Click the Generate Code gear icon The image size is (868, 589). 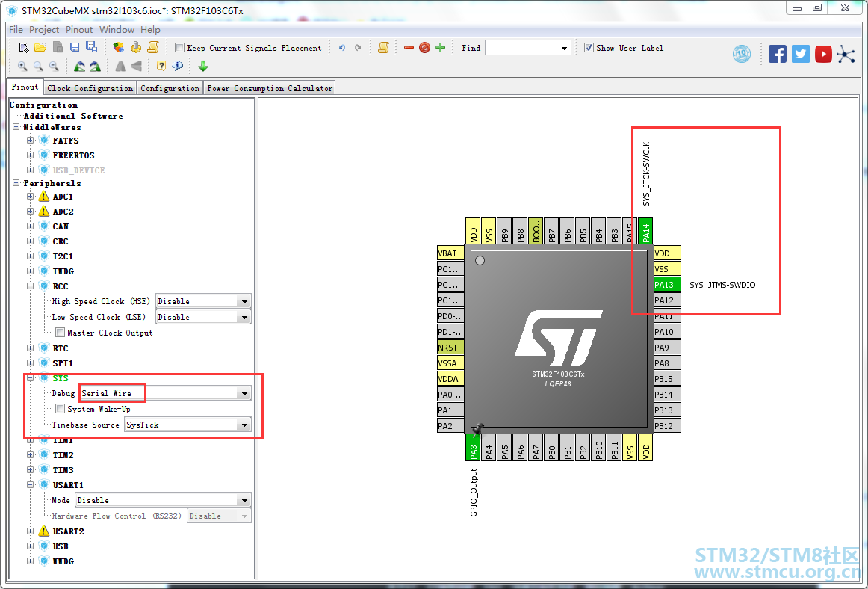coord(136,48)
